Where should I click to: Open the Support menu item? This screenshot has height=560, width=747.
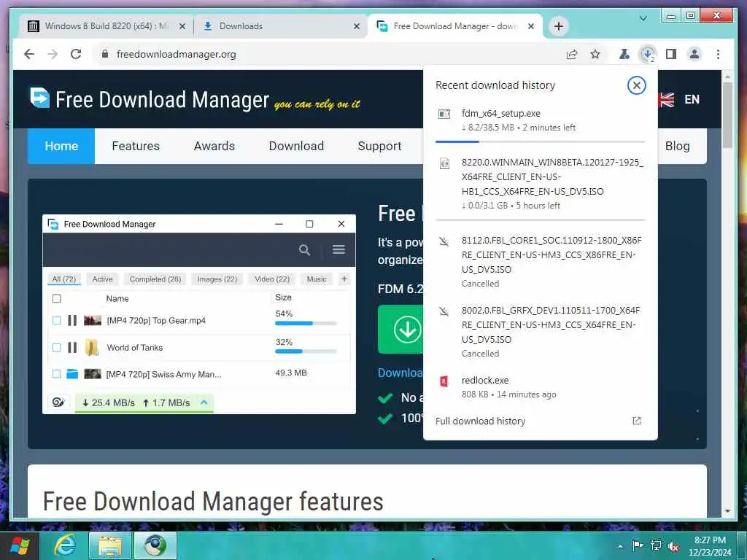coord(379,146)
